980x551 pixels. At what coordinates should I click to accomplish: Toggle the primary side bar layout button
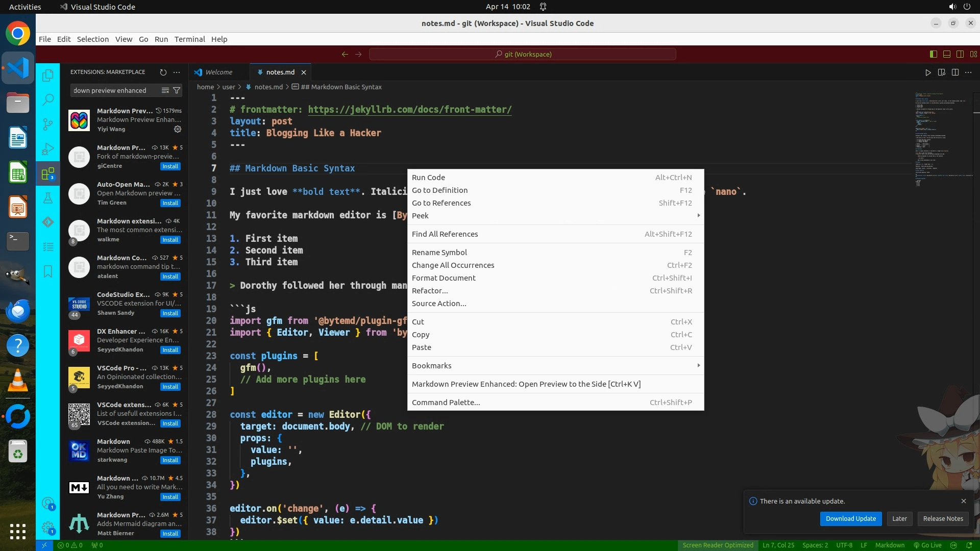tap(934, 54)
